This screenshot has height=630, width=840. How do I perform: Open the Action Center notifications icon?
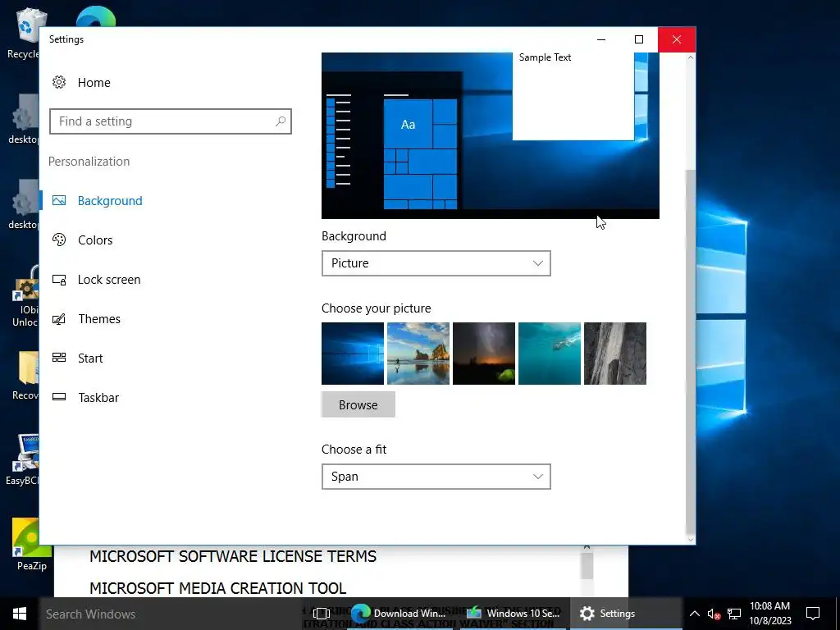813,614
